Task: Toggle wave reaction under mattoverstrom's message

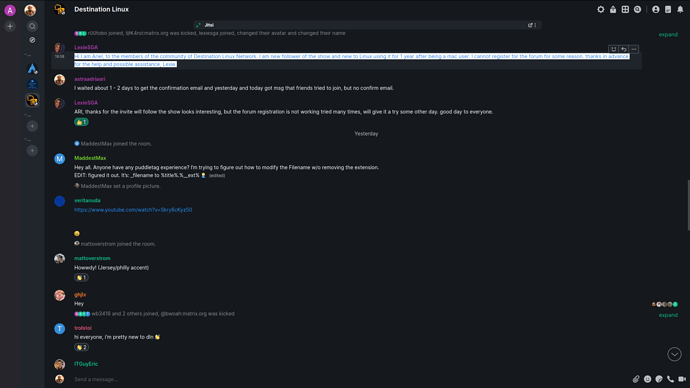Action: point(81,278)
